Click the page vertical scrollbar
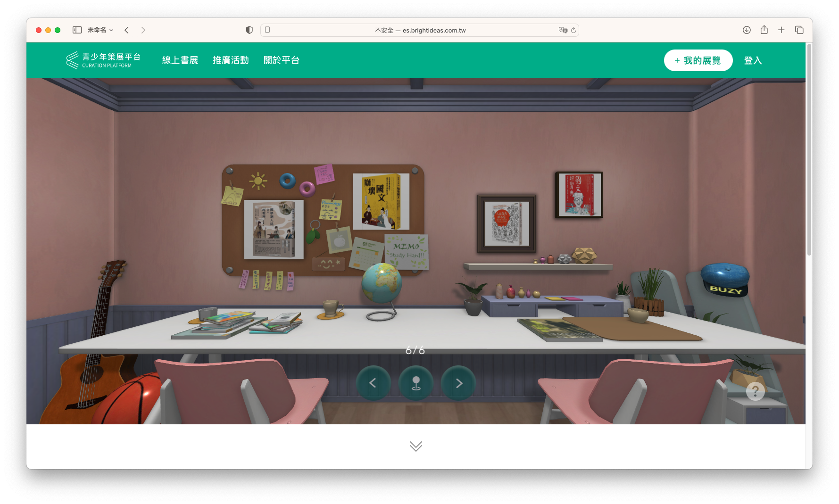 coord(809,151)
